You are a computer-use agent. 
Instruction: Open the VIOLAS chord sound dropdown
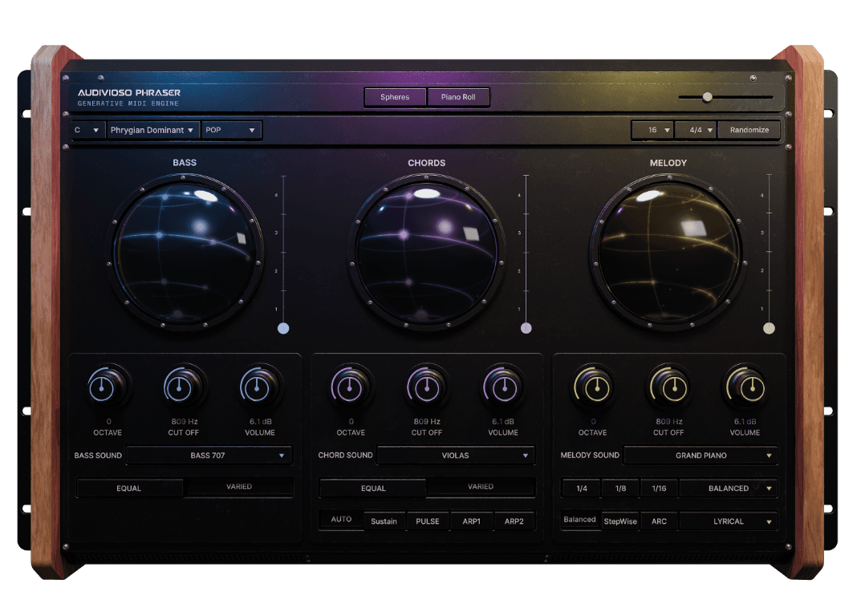(456, 455)
